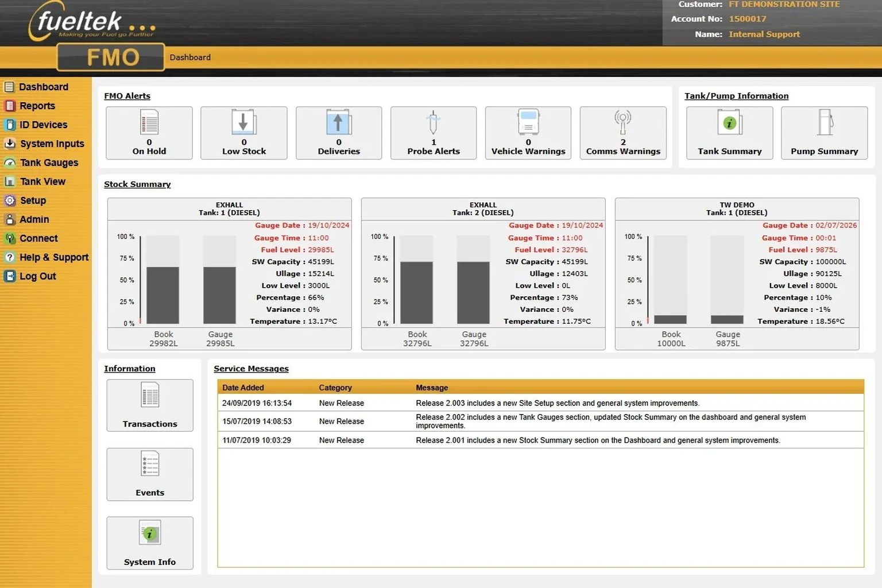This screenshot has width=882, height=588.
Task: Click the Dashboard breadcrumb label
Action: click(x=190, y=57)
